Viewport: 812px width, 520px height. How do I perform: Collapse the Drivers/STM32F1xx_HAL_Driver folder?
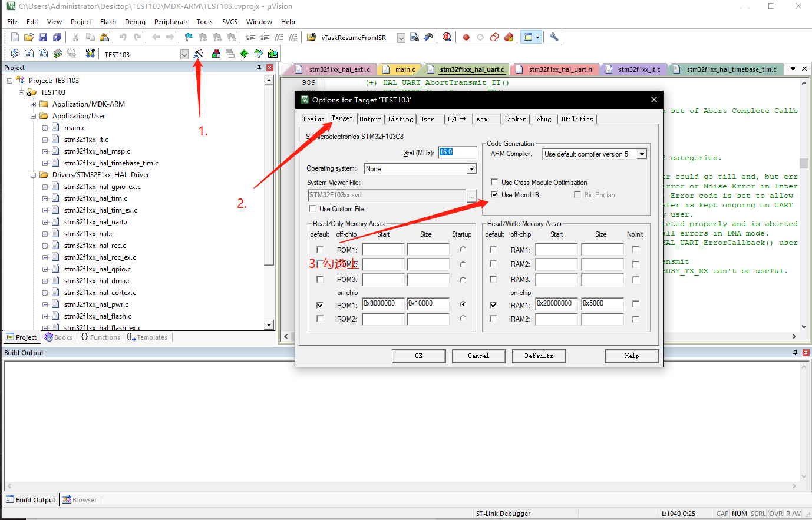coord(34,175)
